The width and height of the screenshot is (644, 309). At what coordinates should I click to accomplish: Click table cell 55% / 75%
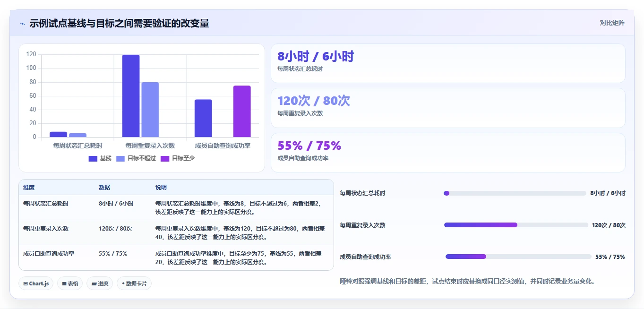113,254
